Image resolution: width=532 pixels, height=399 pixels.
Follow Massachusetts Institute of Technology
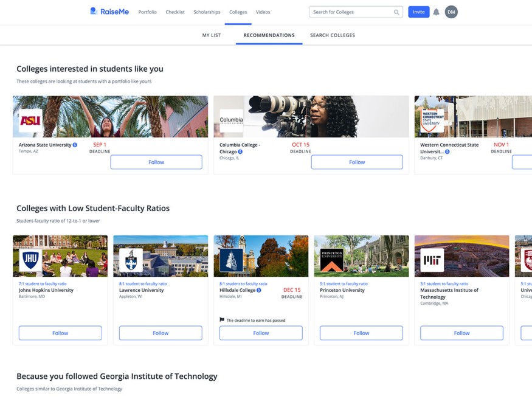coord(461,333)
